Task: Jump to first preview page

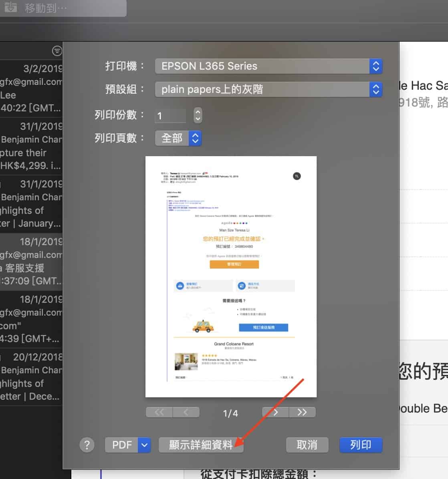Action: point(159,413)
